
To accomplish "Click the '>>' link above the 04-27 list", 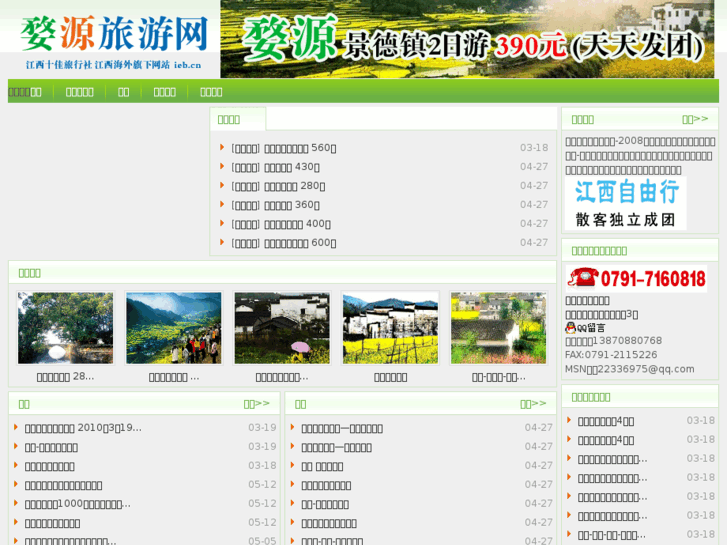I will point(533,404).
